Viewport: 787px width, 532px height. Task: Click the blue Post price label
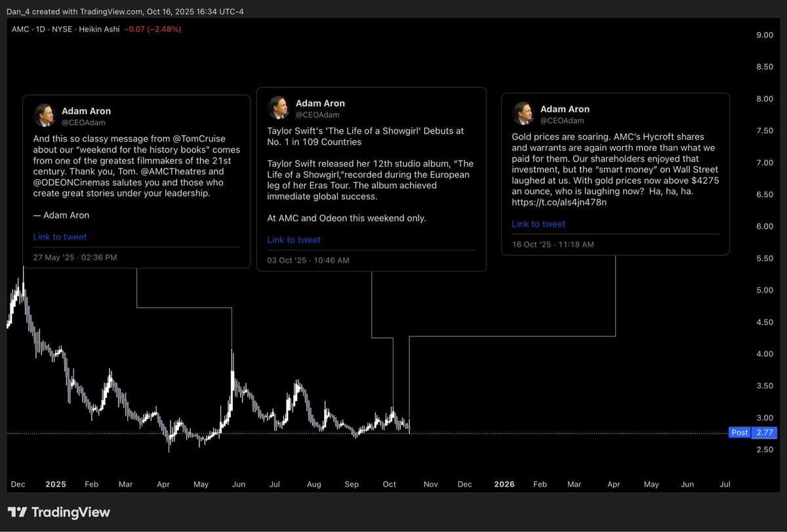click(740, 432)
